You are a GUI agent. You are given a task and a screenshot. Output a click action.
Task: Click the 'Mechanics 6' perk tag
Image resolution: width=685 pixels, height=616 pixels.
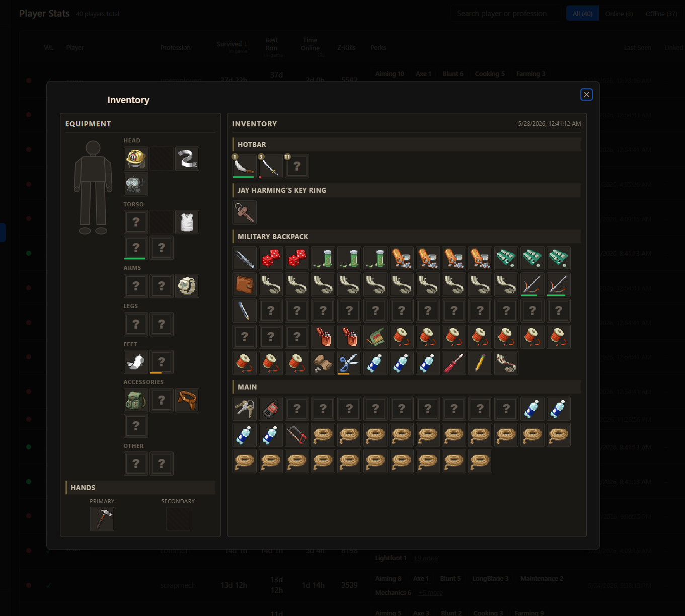click(393, 593)
